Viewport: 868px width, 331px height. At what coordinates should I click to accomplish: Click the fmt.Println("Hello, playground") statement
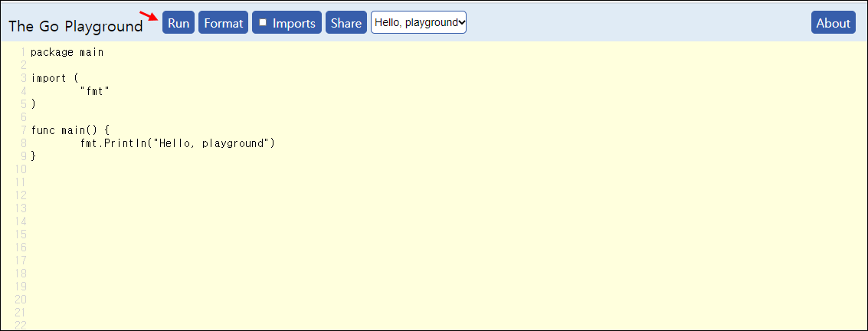click(x=178, y=143)
